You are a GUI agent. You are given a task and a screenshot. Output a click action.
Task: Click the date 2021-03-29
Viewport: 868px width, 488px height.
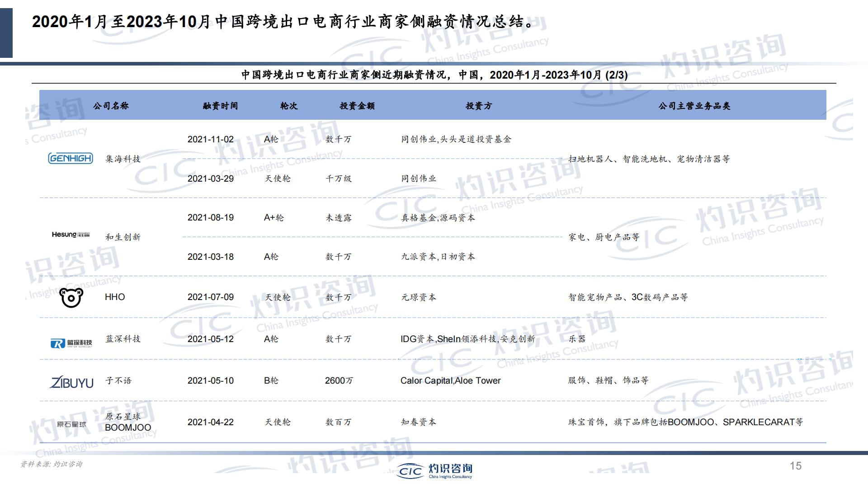[x=211, y=178]
